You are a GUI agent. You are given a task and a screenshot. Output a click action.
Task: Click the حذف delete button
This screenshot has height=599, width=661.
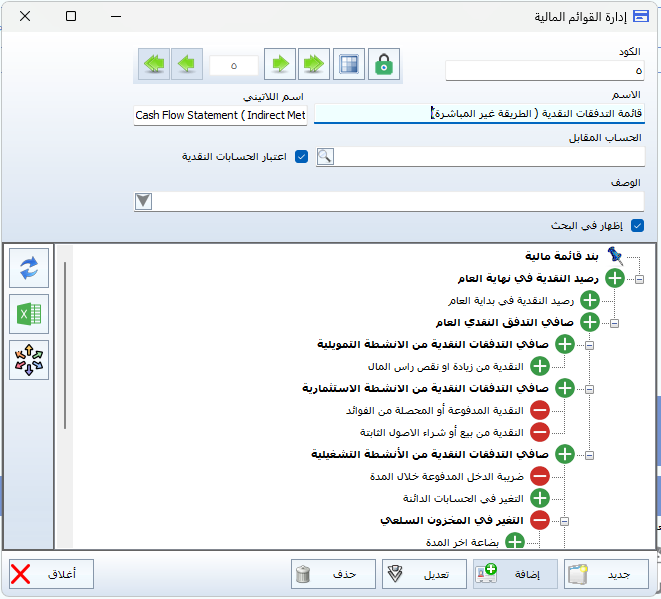(x=332, y=574)
